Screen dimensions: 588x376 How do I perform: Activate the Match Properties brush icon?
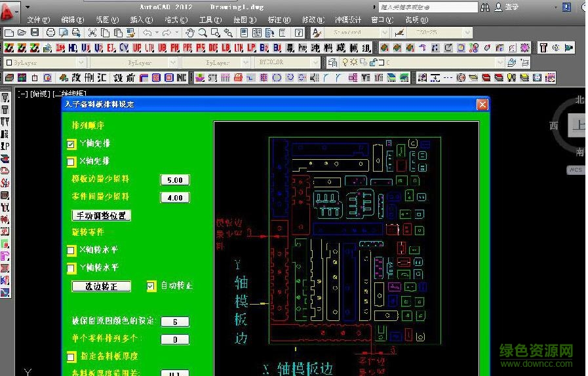(130, 33)
